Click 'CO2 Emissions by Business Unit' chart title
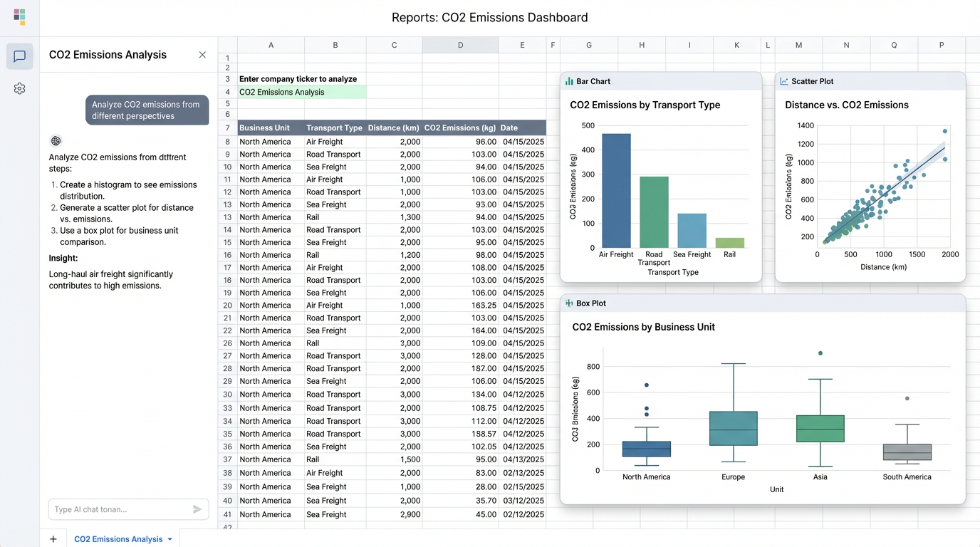Viewport: 980px width, 547px height. (644, 327)
